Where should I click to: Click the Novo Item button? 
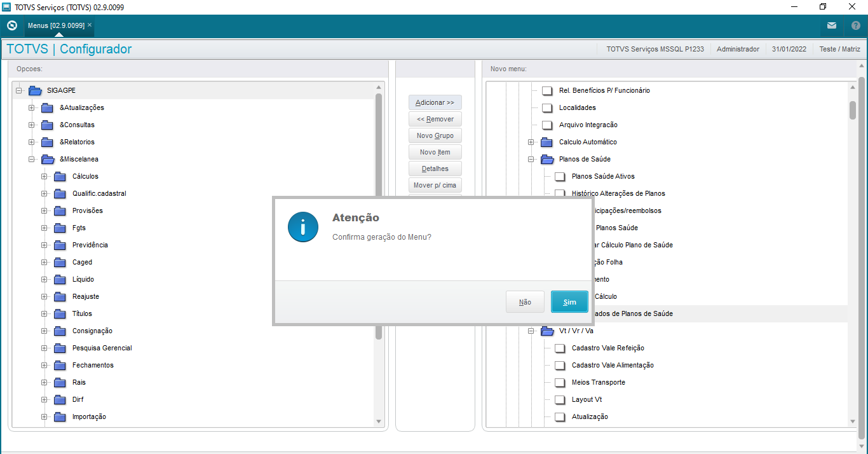[435, 152]
